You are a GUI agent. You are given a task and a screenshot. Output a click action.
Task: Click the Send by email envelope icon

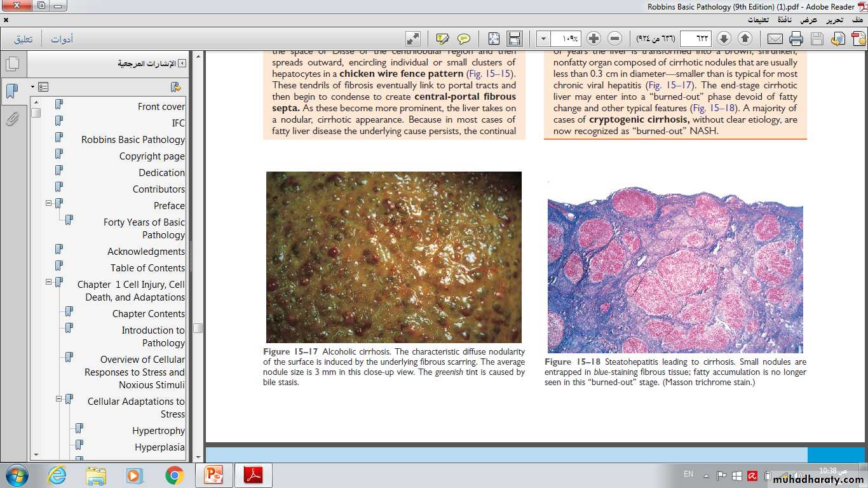[775, 39]
